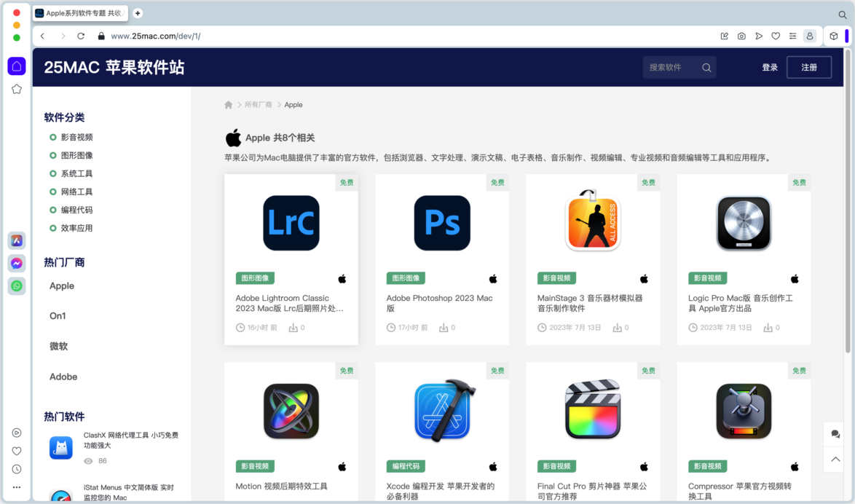The image size is (855, 504).
Task: Open the 微软 vendor link
Action: coord(58,347)
